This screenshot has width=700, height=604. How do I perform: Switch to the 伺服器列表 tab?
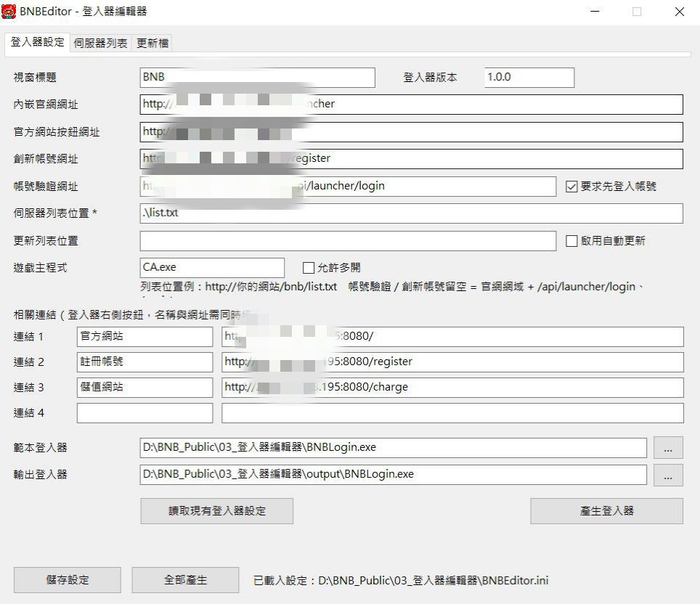100,43
